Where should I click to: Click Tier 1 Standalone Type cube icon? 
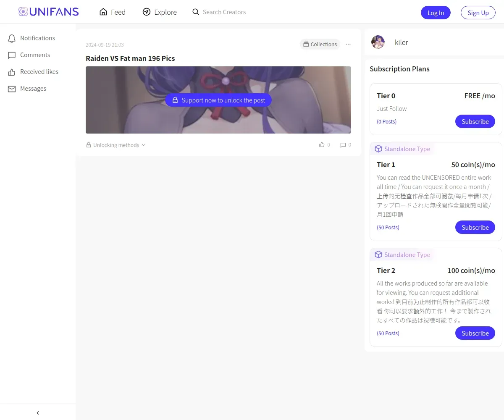(378, 149)
